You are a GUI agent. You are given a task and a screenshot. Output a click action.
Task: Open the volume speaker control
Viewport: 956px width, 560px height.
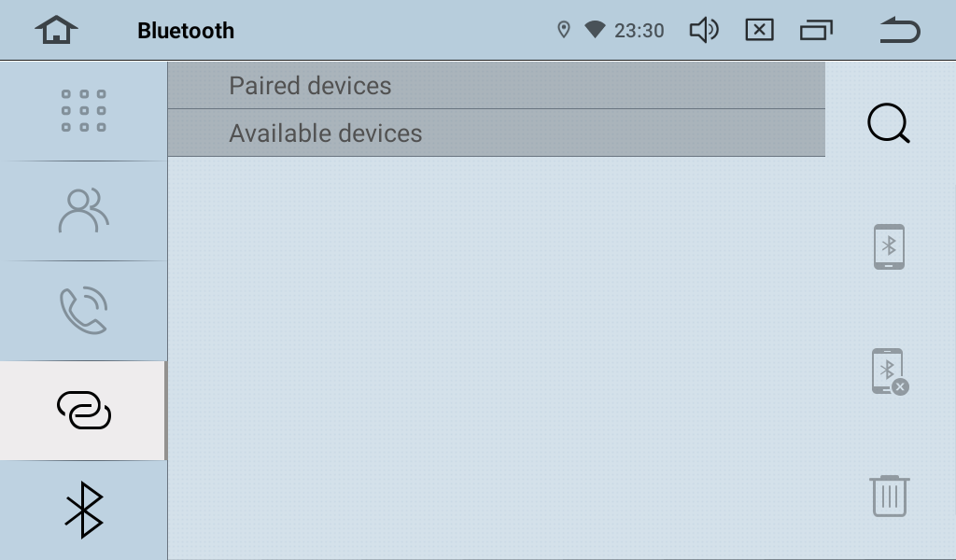tap(703, 31)
